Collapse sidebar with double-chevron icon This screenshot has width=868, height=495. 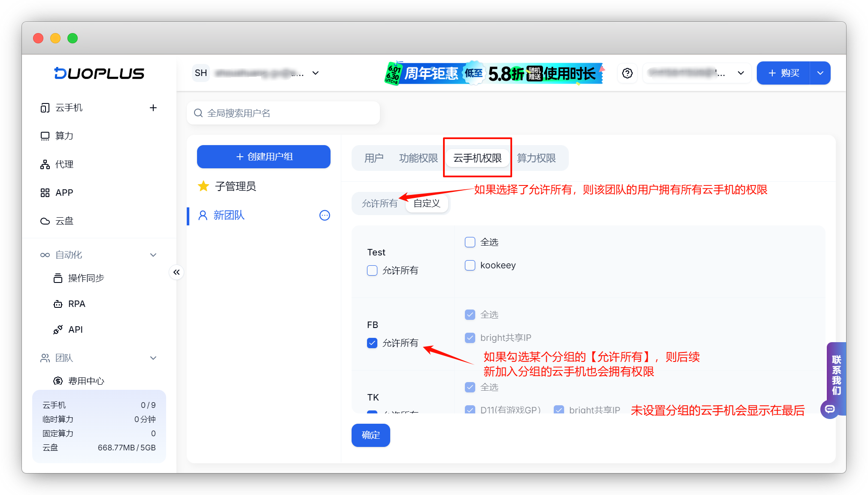(x=176, y=272)
